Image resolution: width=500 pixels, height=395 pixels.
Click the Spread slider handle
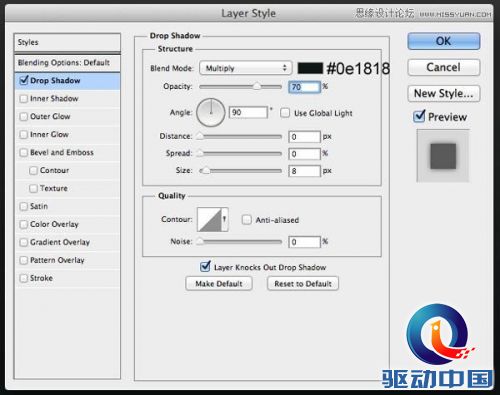pyautogui.click(x=200, y=153)
